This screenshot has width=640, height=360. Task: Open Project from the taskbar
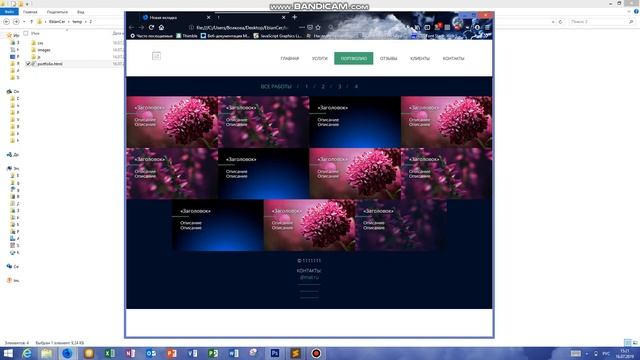(x=213, y=353)
